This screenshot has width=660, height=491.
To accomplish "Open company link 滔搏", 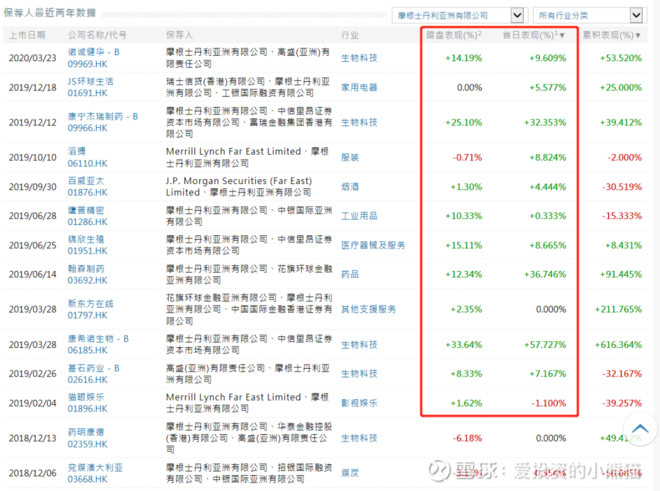I will 77,151.
